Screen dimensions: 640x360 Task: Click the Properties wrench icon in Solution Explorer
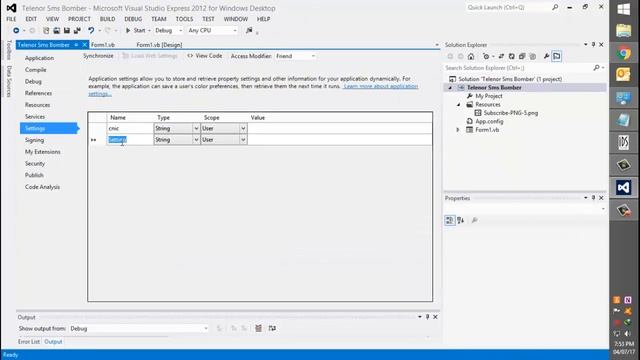coord(546,56)
